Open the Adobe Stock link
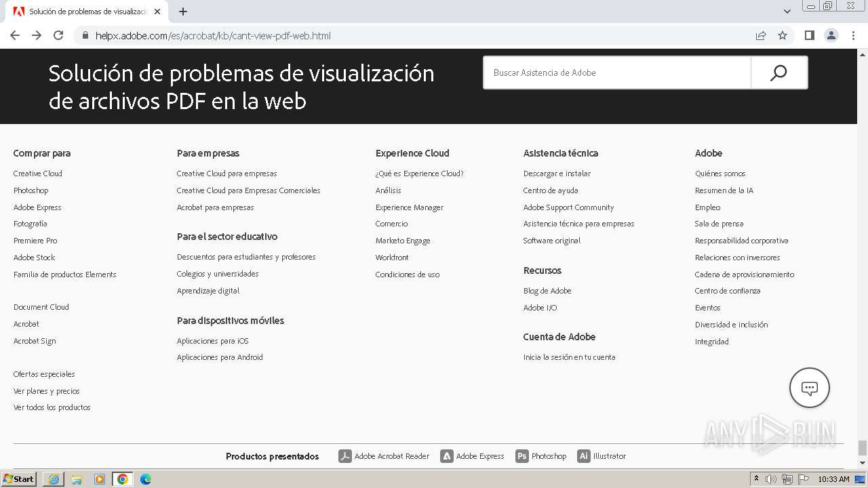 [35, 258]
